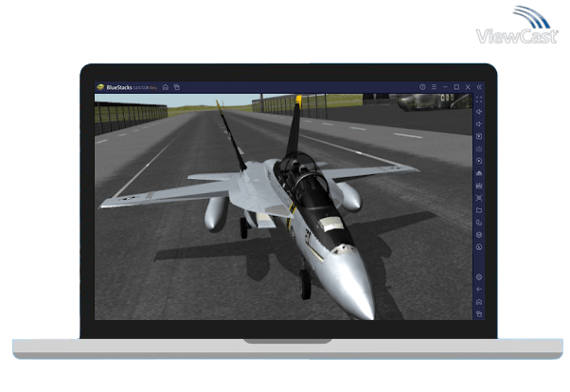Open the multi-instance tabs icon in title bar

pyautogui.click(x=177, y=87)
